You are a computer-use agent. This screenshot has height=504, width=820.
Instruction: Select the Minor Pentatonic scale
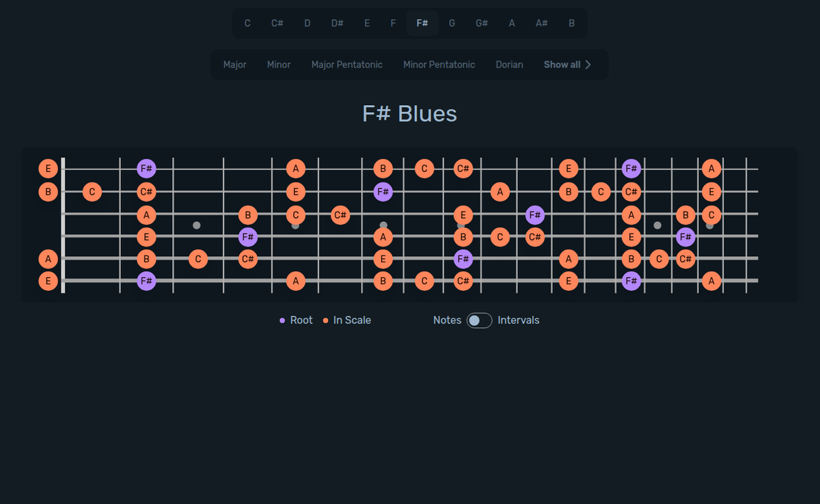point(439,64)
